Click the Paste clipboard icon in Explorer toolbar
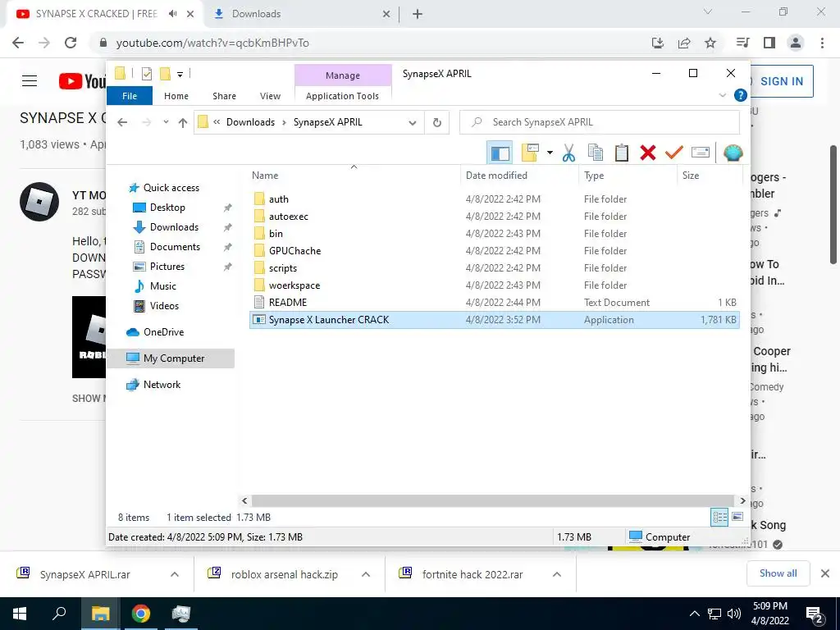840x630 pixels. coord(622,153)
